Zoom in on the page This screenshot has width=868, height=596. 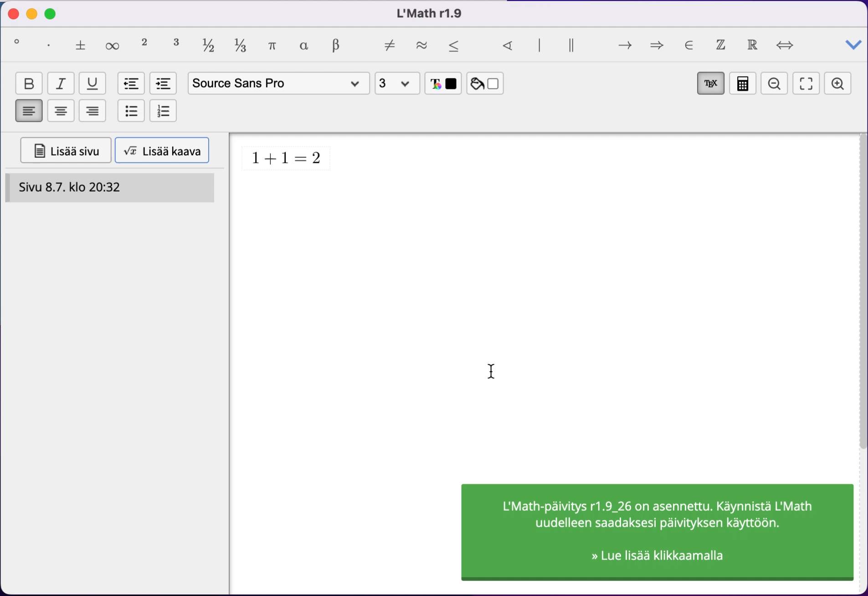coord(838,83)
